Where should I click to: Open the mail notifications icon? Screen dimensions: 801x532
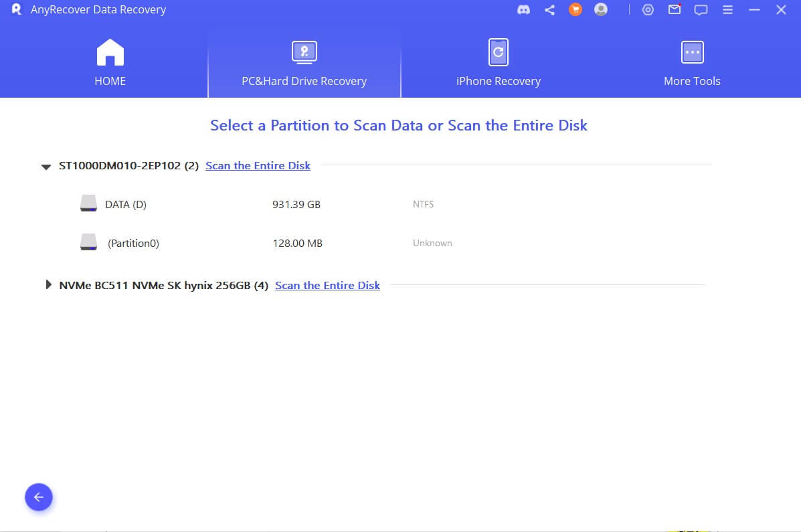[x=675, y=10]
